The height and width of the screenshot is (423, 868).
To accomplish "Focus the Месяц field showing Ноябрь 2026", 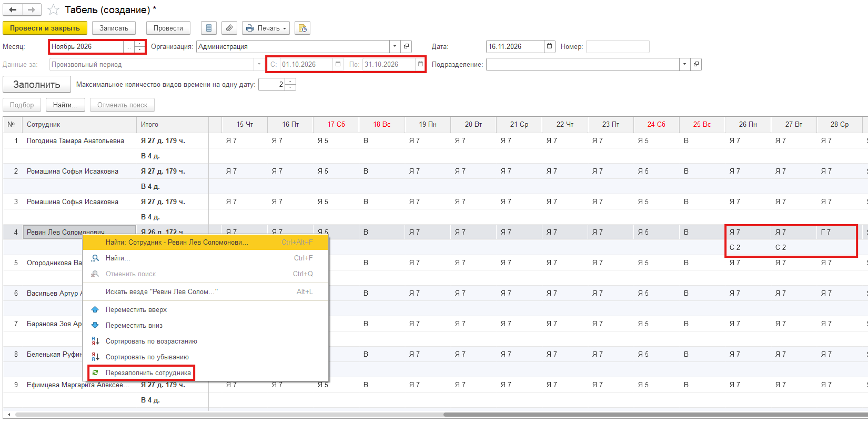I will coord(86,47).
